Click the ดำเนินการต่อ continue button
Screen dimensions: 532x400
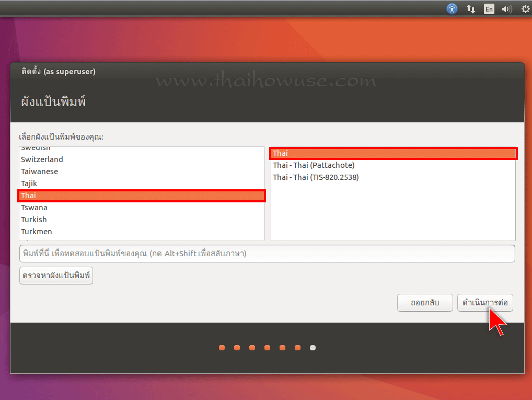(x=485, y=303)
